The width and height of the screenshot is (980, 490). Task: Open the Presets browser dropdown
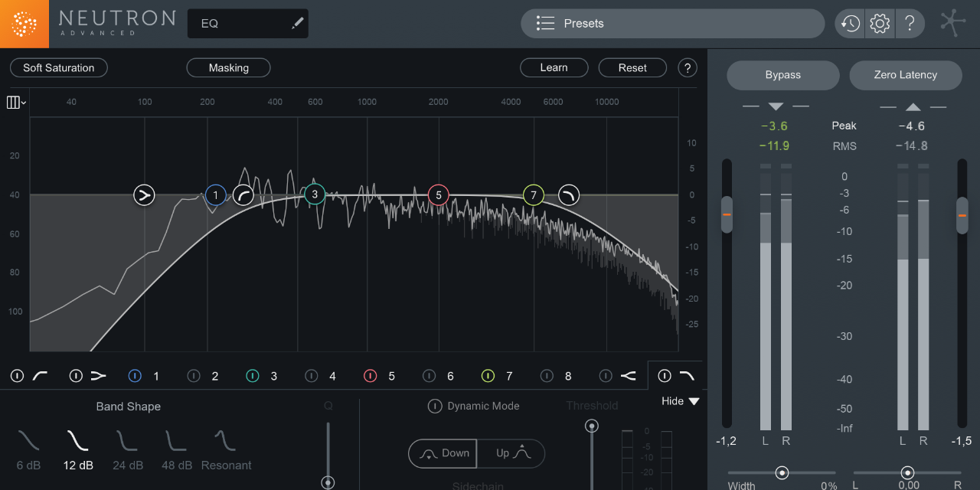coord(672,23)
